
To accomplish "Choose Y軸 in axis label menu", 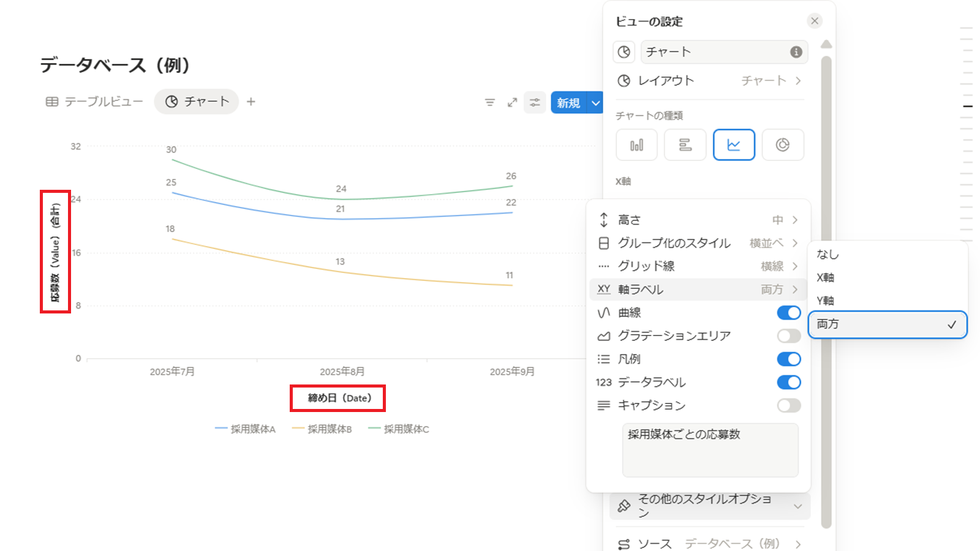I will click(x=826, y=301).
